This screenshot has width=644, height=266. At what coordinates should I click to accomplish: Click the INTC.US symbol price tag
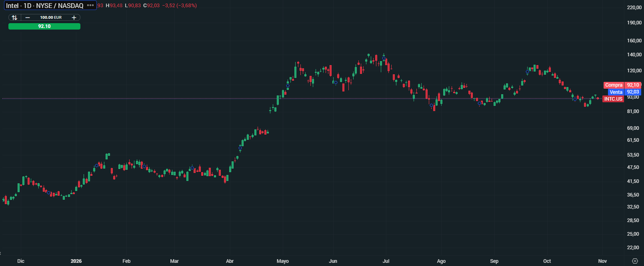click(613, 99)
